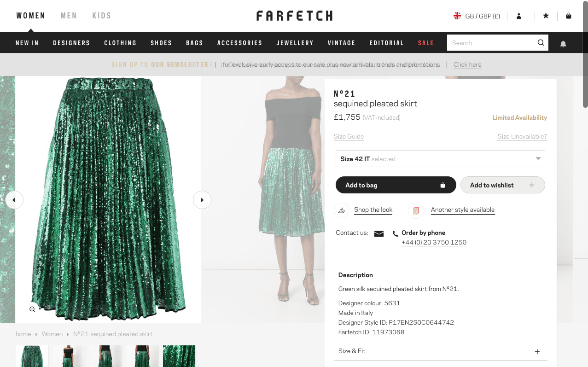The width and height of the screenshot is (588, 367).
Task: Open wishlist star icon in header
Action: coord(546,16)
